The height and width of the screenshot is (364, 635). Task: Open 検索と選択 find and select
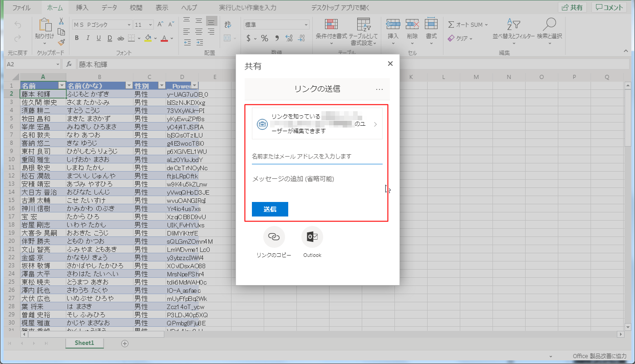[550, 31]
